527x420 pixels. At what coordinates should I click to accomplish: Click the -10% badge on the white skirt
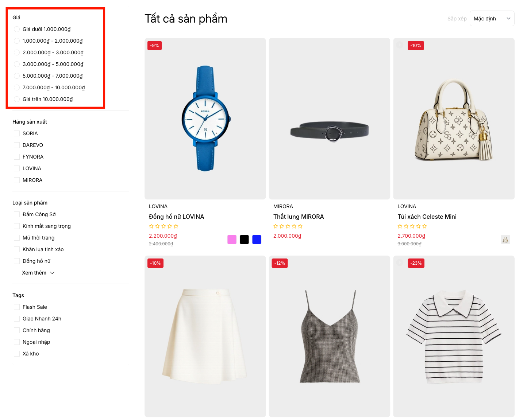(x=155, y=263)
